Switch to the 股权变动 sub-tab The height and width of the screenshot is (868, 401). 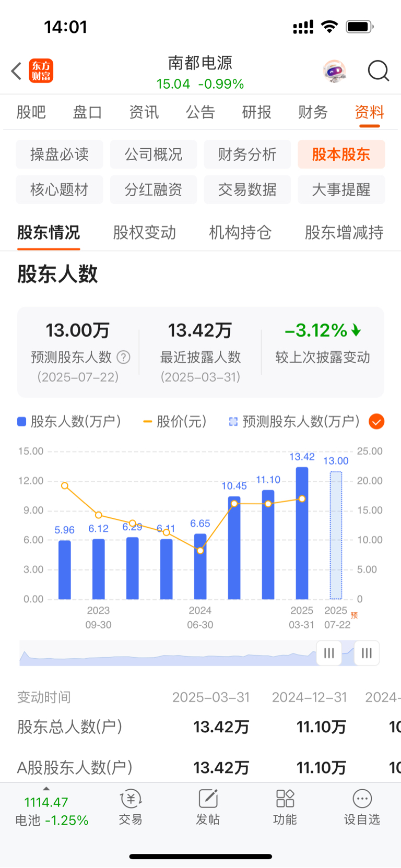(x=145, y=232)
